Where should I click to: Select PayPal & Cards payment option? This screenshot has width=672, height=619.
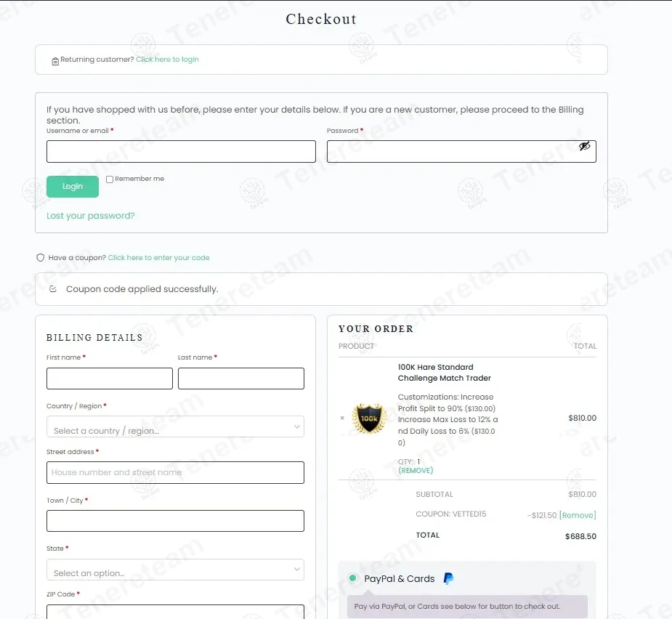coord(353,578)
